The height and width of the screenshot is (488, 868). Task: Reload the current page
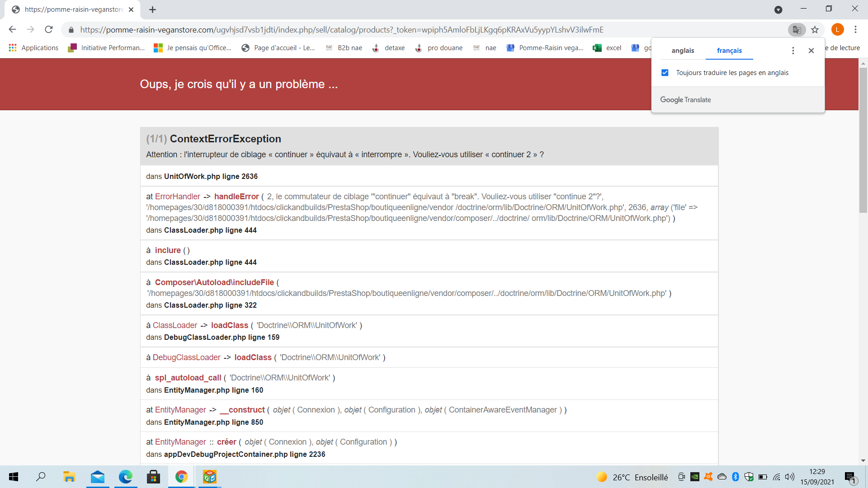[x=49, y=30]
